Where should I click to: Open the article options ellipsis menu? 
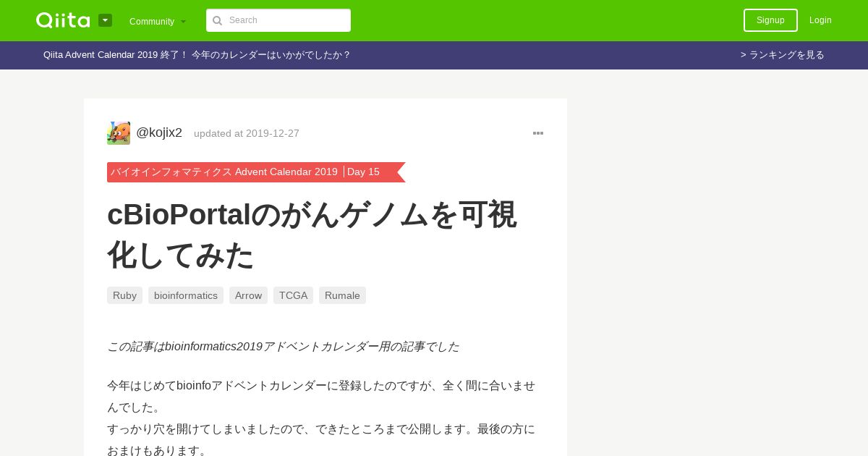[538, 133]
